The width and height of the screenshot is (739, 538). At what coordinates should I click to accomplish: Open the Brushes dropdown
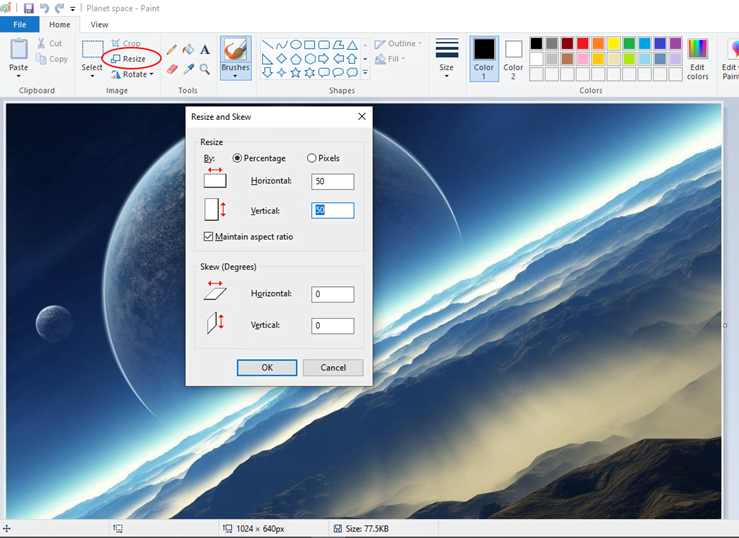(x=236, y=69)
